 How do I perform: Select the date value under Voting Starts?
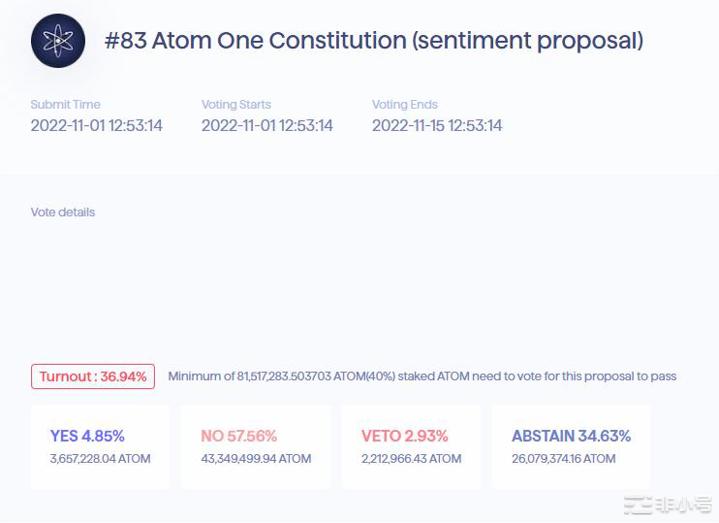267,126
